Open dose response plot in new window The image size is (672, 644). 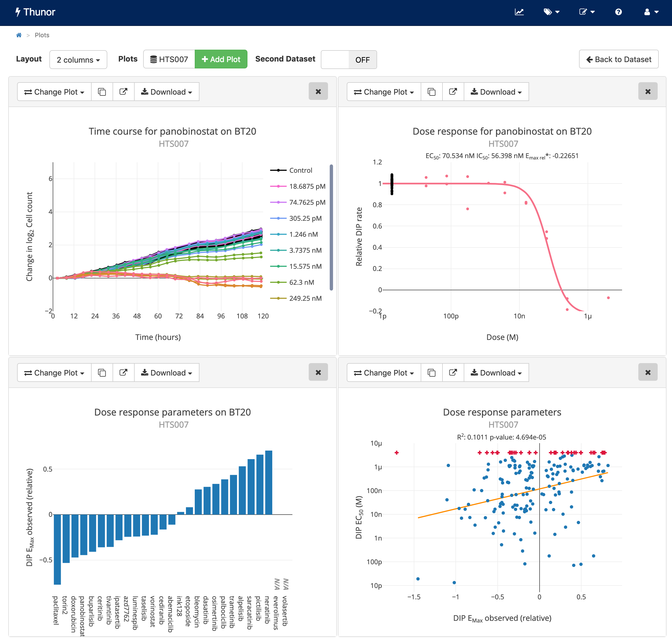[x=453, y=92]
